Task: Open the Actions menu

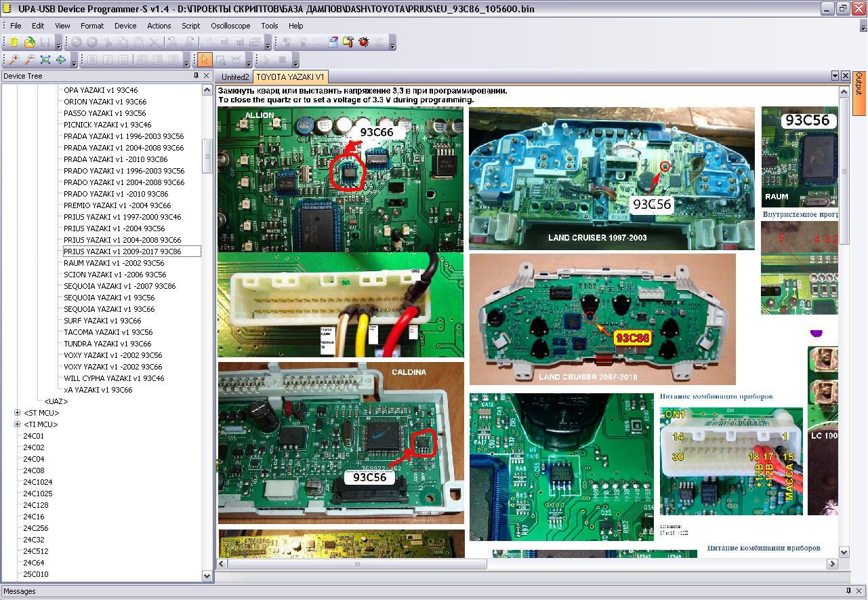Action: [x=159, y=26]
